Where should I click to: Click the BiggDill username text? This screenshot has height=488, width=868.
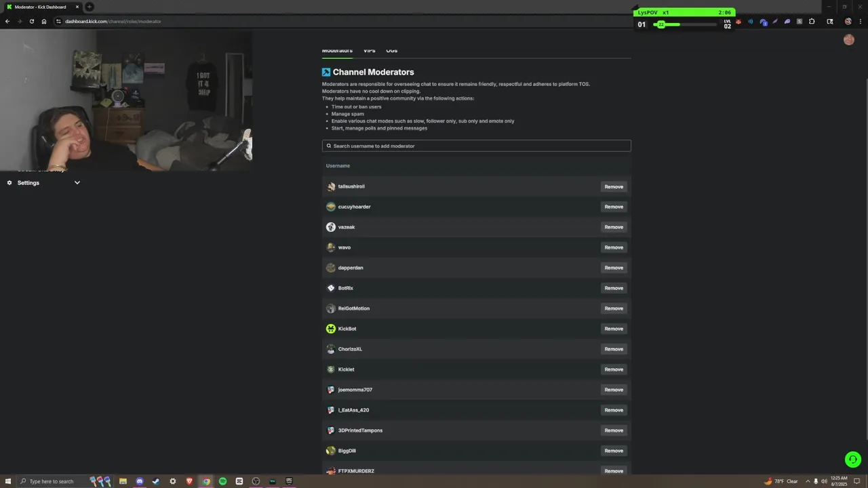[347, 451]
